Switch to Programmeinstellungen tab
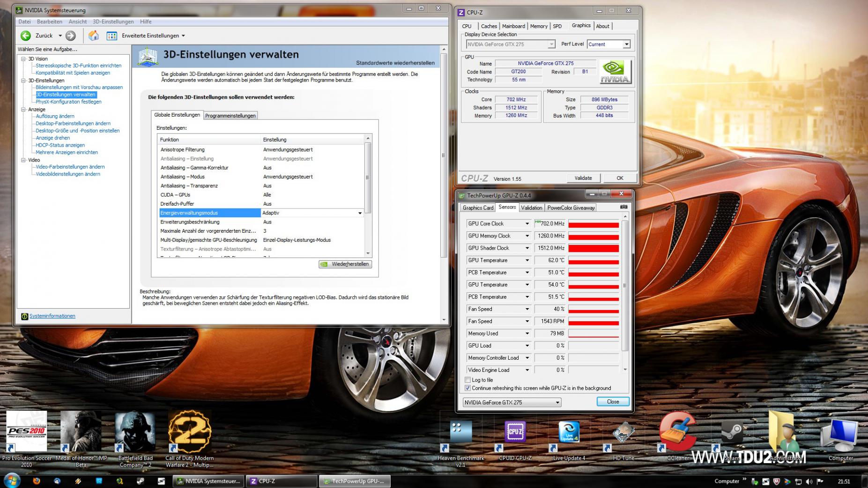This screenshot has width=868, height=488. 230,116
